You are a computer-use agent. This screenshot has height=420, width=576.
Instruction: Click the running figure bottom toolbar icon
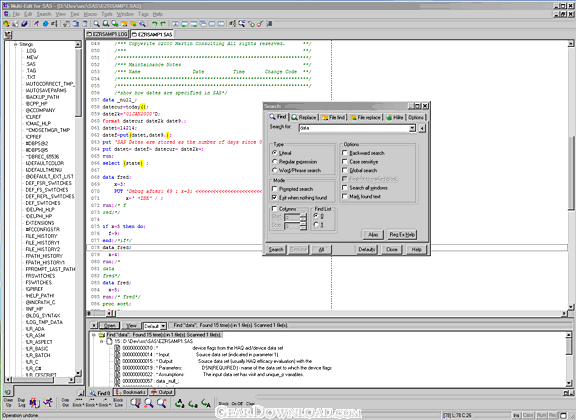[48, 403]
